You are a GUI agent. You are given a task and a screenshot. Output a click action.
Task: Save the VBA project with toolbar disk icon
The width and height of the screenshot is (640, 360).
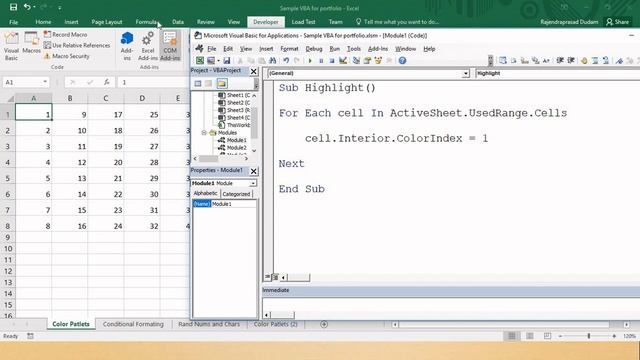coord(227,61)
